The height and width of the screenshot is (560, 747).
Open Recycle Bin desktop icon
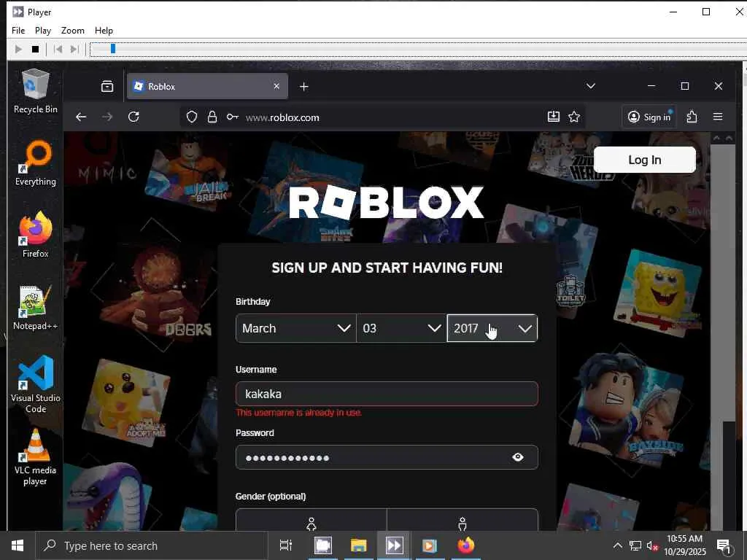[x=35, y=91]
